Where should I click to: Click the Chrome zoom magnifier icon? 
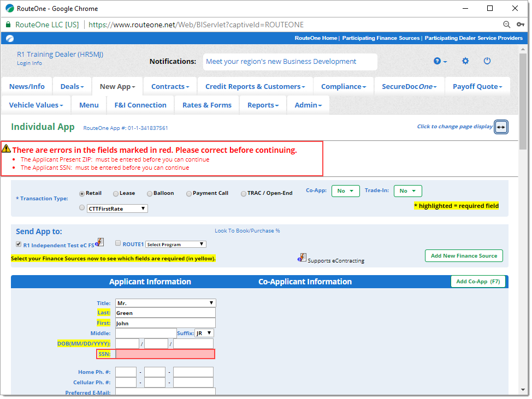tap(506, 25)
